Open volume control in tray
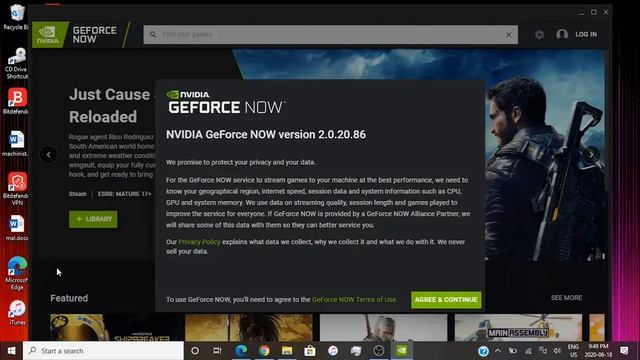Image resolution: width=640 pixels, height=360 pixels. click(x=557, y=351)
